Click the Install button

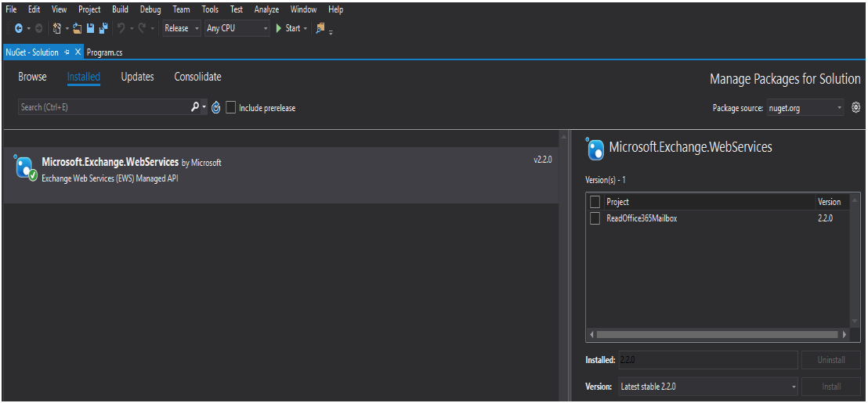[x=831, y=387]
